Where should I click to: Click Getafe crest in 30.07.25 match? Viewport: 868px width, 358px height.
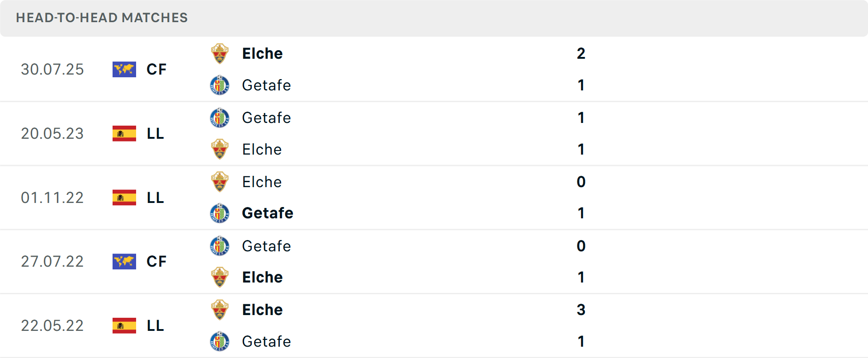pyautogui.click(x=220, y=85)
